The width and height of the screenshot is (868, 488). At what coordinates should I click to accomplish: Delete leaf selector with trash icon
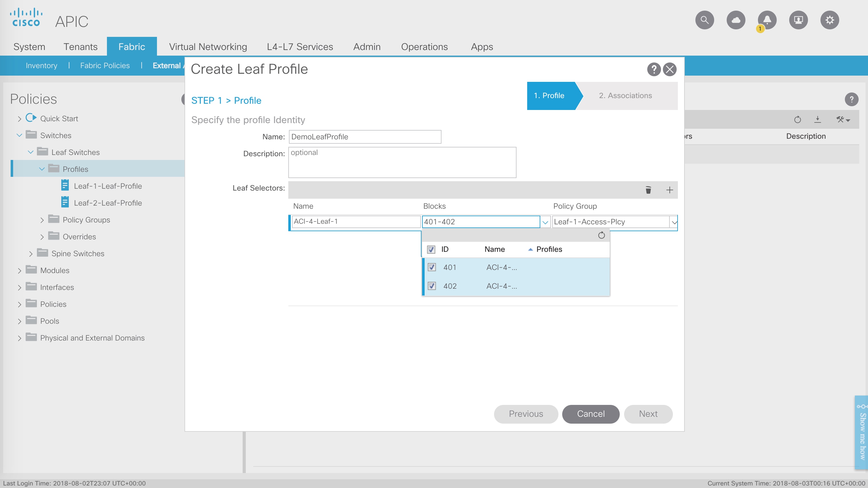[648, 190]
